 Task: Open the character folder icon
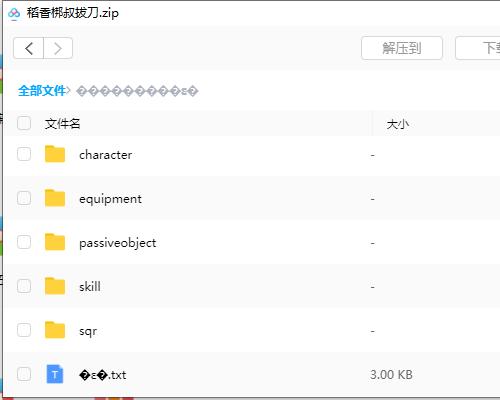coord(55,154)
